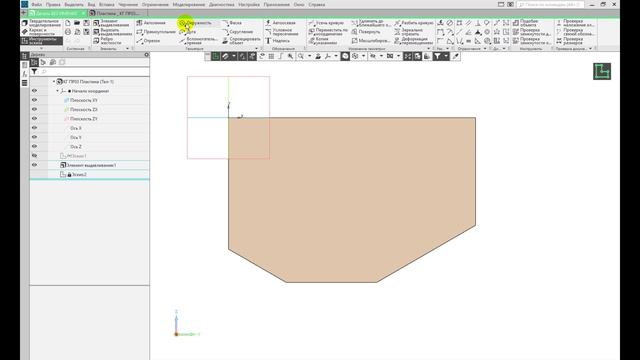Screen dimensions: 640x360
Task: Toggle visibility of Плоскость ZX
Action: click(34, 109)
